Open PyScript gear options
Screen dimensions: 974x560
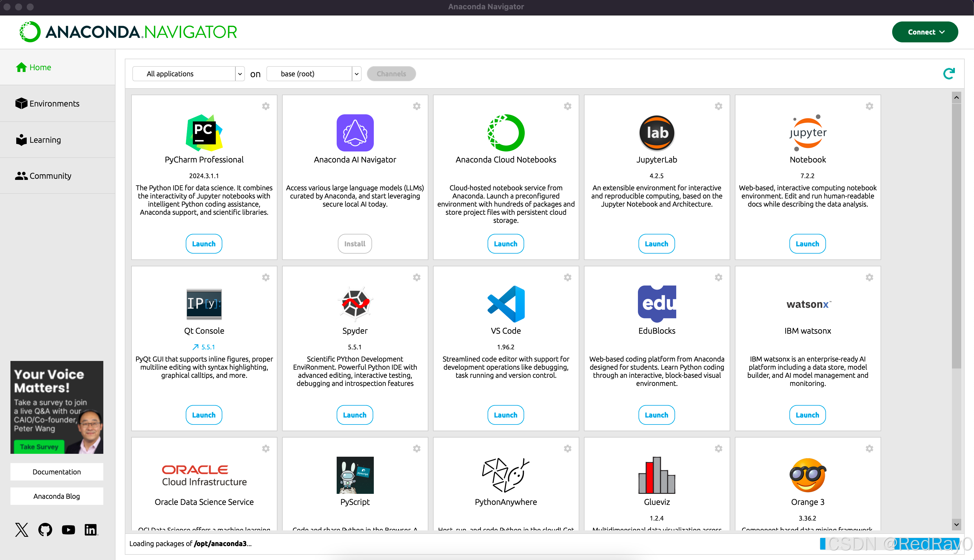coord(416,449)
